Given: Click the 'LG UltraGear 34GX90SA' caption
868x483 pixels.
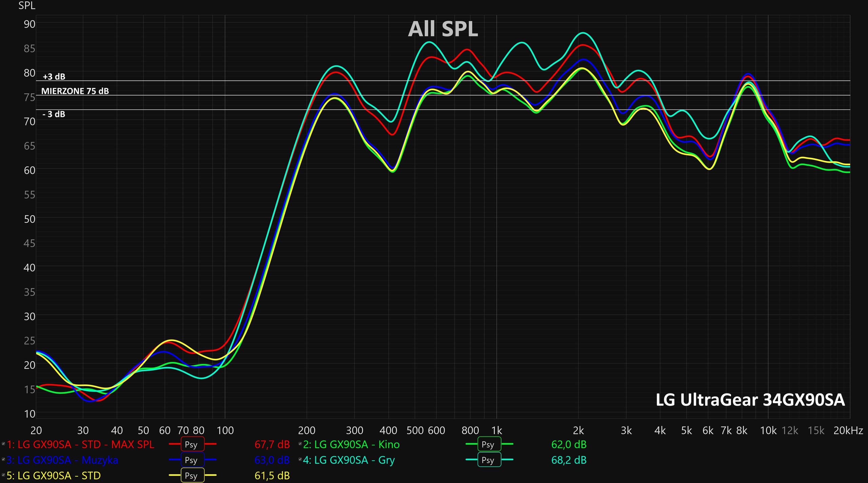Looking at the screenshot, I should click(750, 400).
